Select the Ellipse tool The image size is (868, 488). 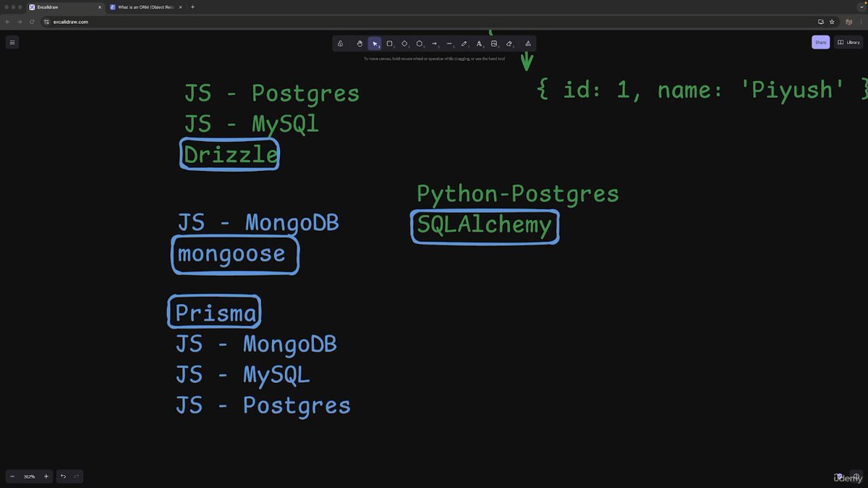[420, 43]
